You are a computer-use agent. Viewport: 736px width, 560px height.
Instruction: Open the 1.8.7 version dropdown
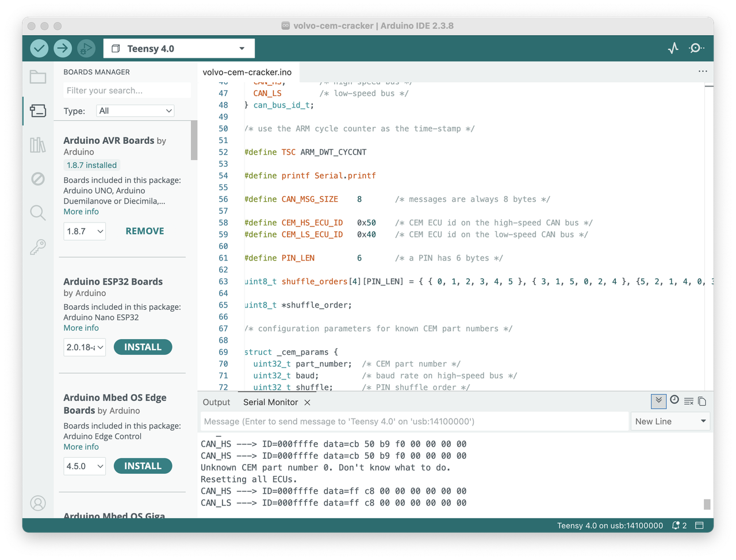pyautogui.click(x=85, y=231)
